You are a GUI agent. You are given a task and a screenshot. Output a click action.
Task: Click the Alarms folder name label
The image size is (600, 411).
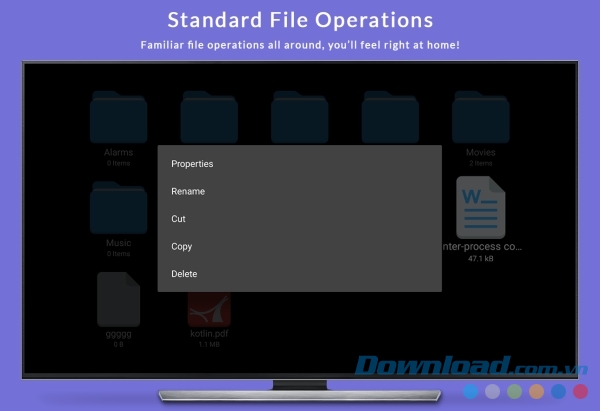pyautogui.click(x=119, y=152)
